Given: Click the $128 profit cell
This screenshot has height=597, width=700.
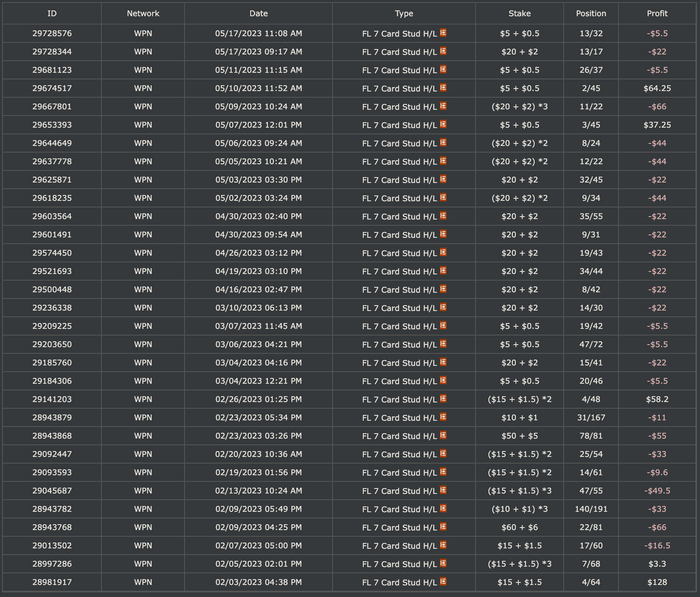Looking at the screenshot, I should coord(657,582).
